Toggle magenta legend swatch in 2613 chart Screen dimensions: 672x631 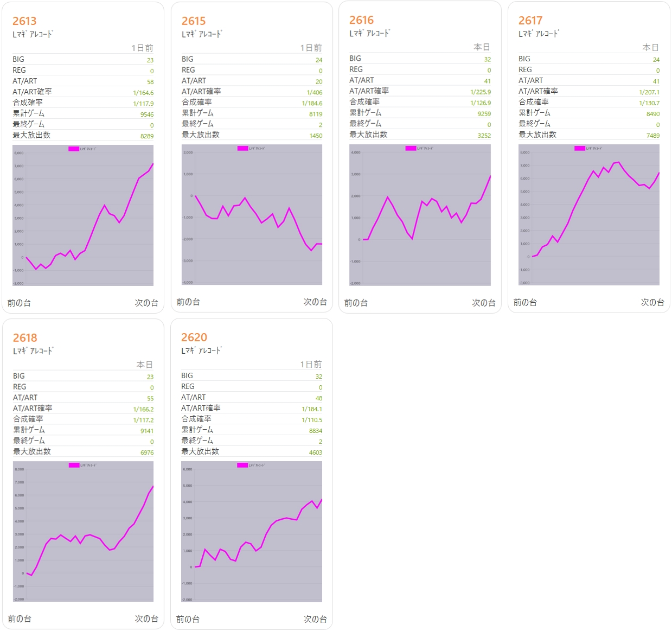point(74,149)
